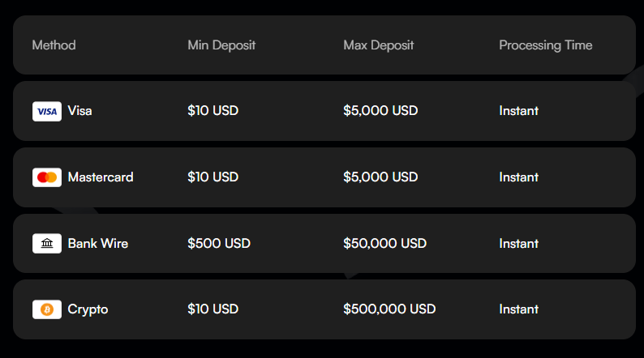Click the $500,000 USD max deposit value

click(389, 309)
